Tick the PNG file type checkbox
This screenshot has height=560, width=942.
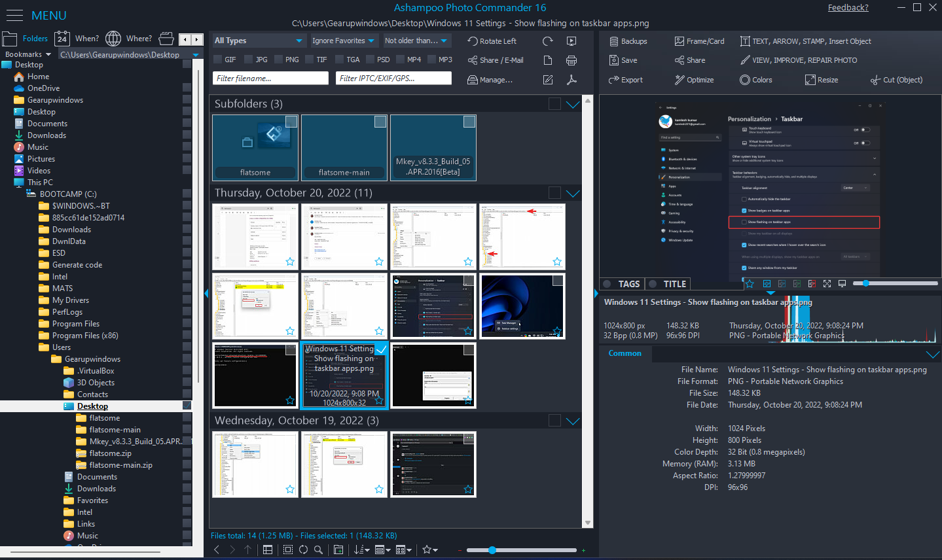tap(279, 60)
